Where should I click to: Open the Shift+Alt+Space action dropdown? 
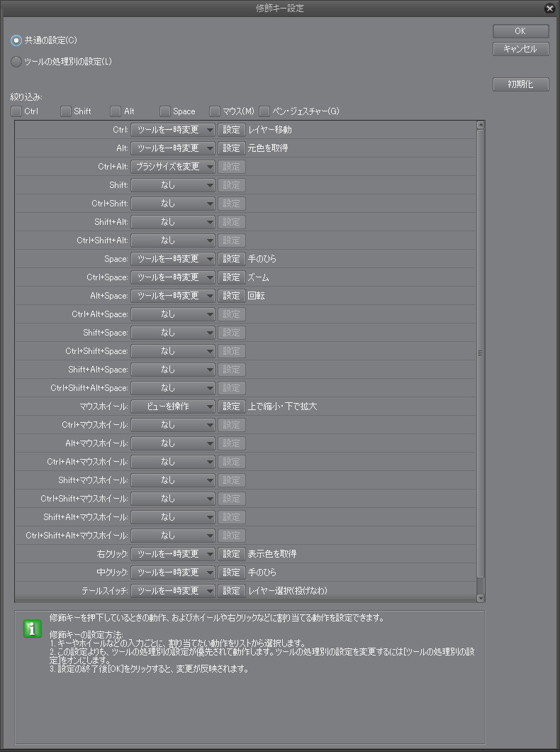(x=172, y=370)
